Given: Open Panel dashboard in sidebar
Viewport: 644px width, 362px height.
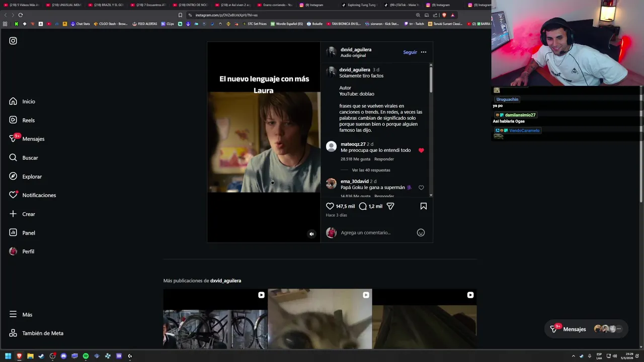Looking at the screenshot, I should tap(22, 233).
